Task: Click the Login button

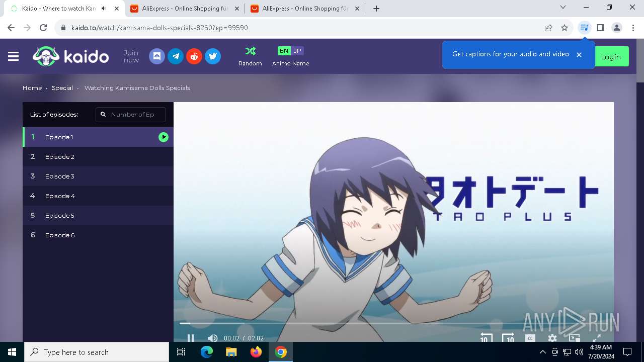Action: pos(611,57)
